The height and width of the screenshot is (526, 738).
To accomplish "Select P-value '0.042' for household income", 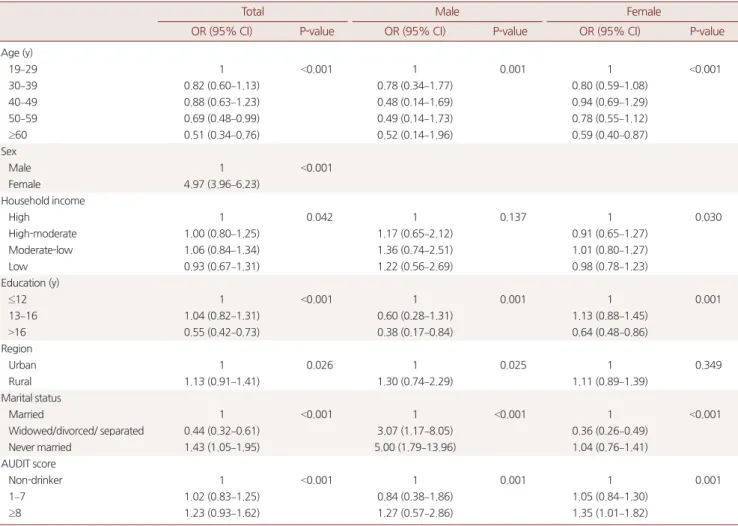I will pyautogui.click(x=319, y=217).
